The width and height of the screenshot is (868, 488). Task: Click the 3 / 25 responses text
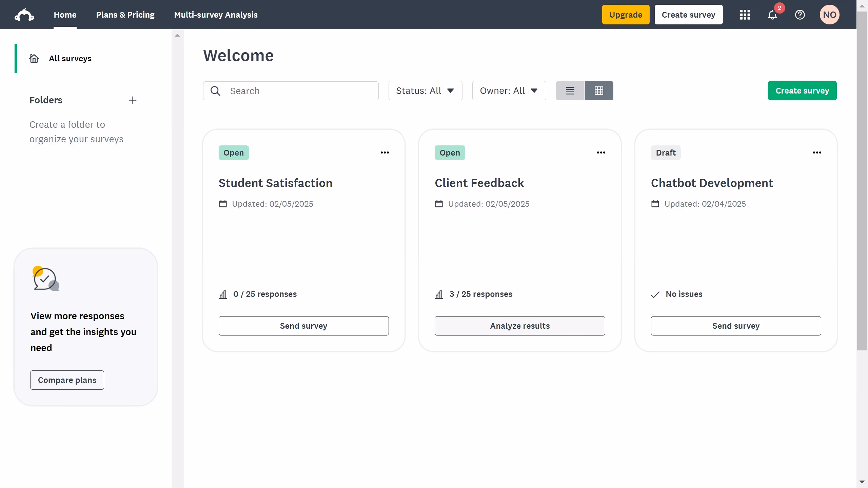click(481, 294)
